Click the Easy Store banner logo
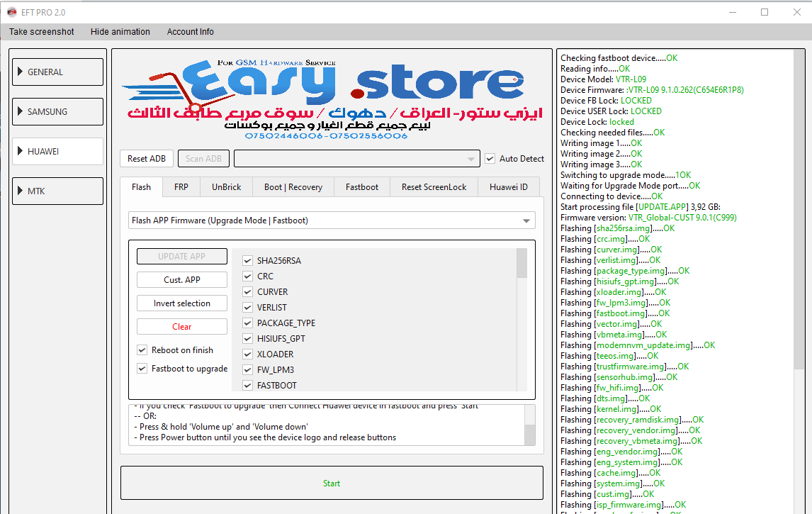Image resolution: width=812 pixels, height=514 pixels. pyautogui.click(x=332, y=99)
